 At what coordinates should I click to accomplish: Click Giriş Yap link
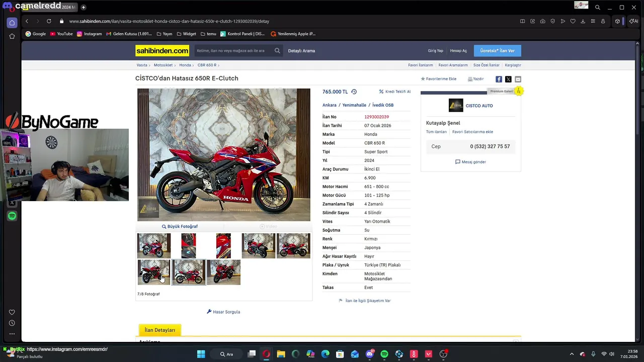(x=436, y=51)
